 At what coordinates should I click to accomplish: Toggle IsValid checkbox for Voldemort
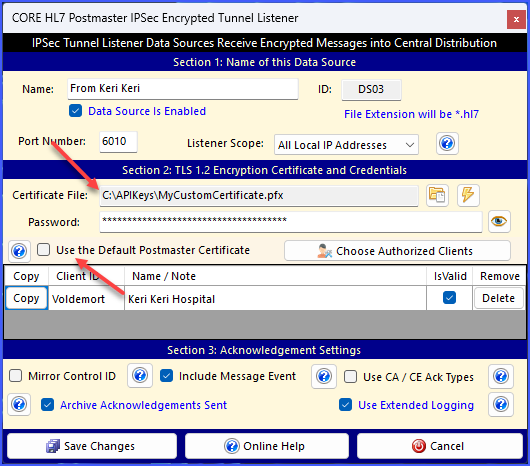coord(449,298)
